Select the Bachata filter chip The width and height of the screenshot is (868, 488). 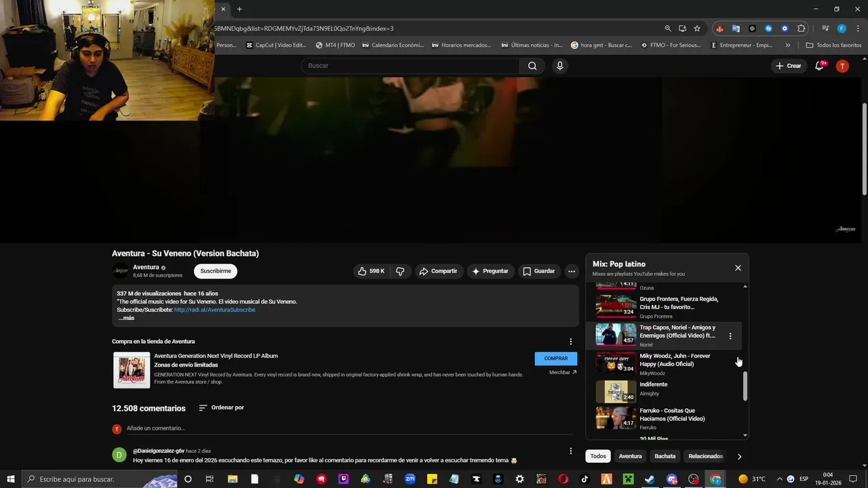(665, 456)
